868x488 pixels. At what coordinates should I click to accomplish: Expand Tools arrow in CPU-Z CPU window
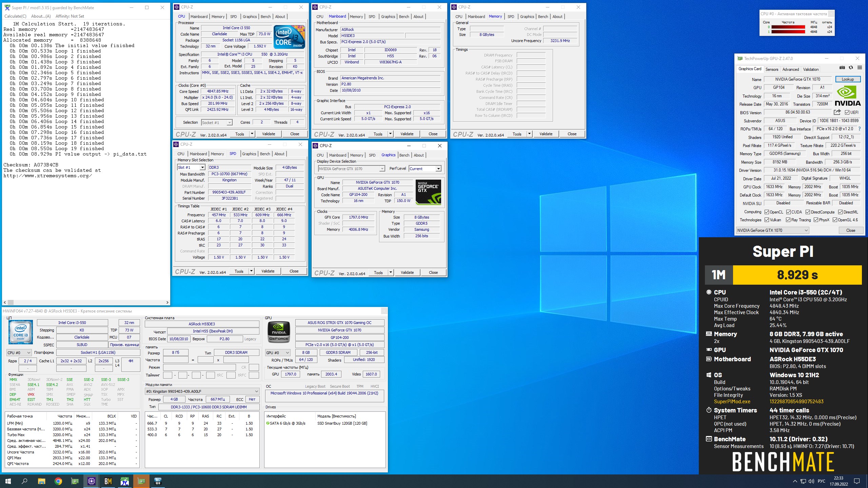click(252, 134)
